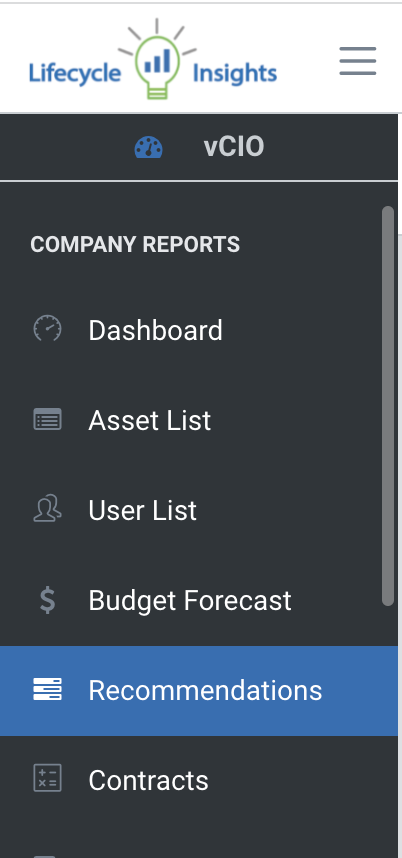Image resolution: width=402 pixels, height=858 pixels.
Task: Click the Contracts calculator icon
Action: (48, 778)
